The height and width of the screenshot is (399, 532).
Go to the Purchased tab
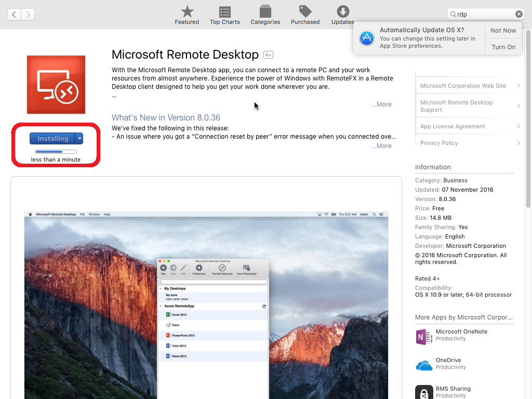point(305,15)
